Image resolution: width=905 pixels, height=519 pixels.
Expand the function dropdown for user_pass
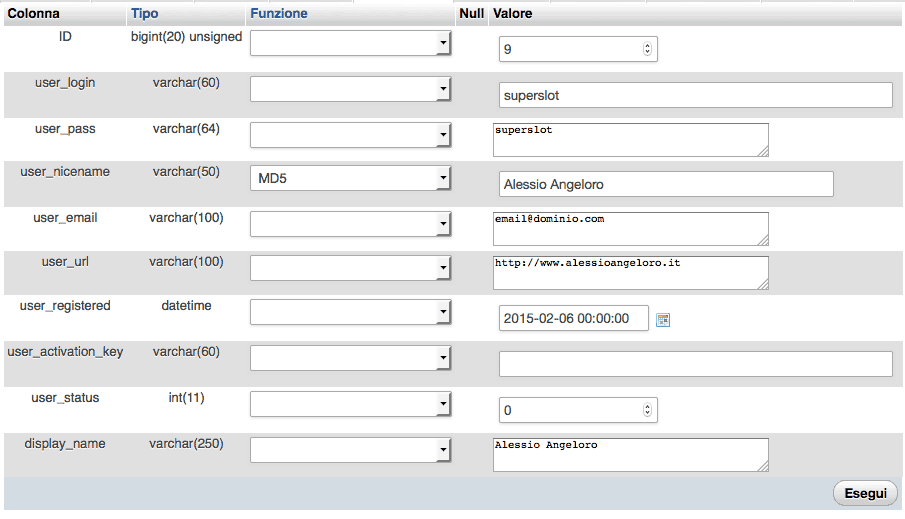[350, 134]
